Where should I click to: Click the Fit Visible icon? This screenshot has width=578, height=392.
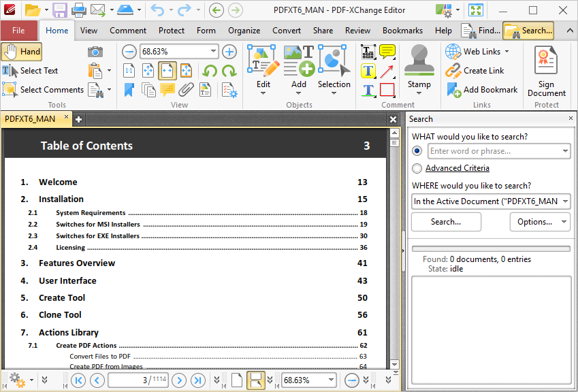tap(186, 71)
